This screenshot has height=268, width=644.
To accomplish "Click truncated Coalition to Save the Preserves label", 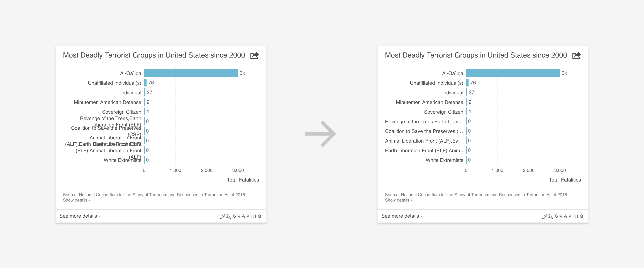I will point(424,131).
